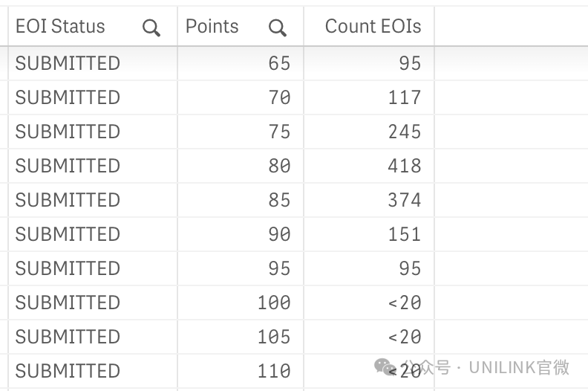This screenshot has height=391, width=588.
Task: Select the Points value 75
Action: tap(279, 132)
